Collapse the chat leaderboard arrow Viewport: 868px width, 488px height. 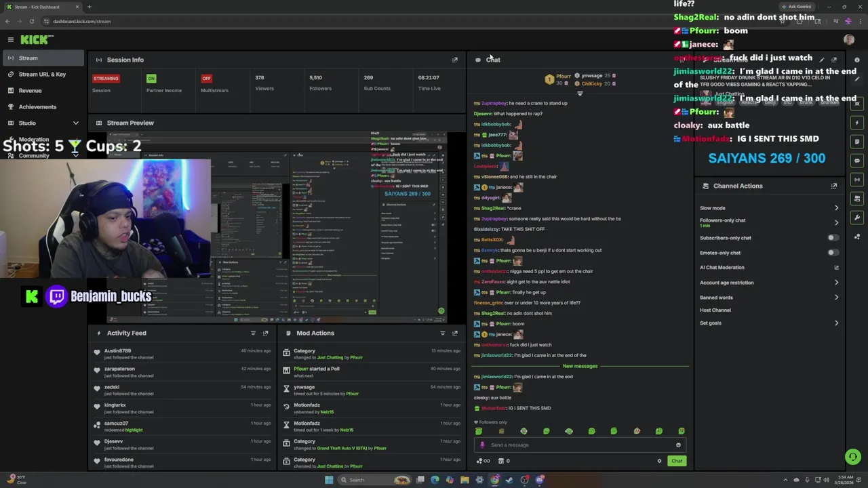(x=580, y=94)
